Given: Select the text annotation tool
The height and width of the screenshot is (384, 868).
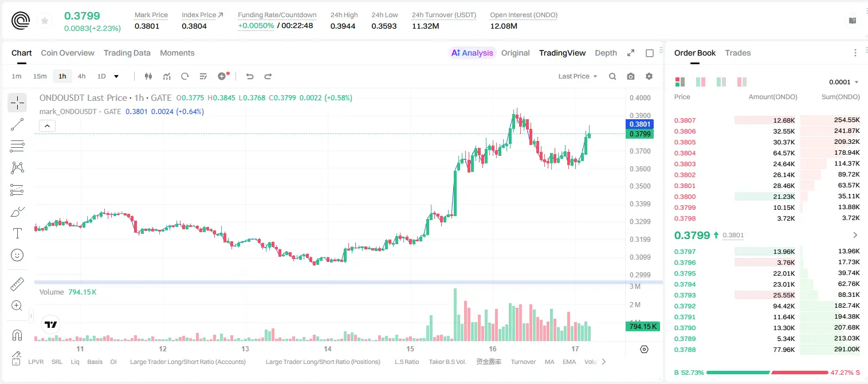Looking at the screenshot, I should 17,233.
